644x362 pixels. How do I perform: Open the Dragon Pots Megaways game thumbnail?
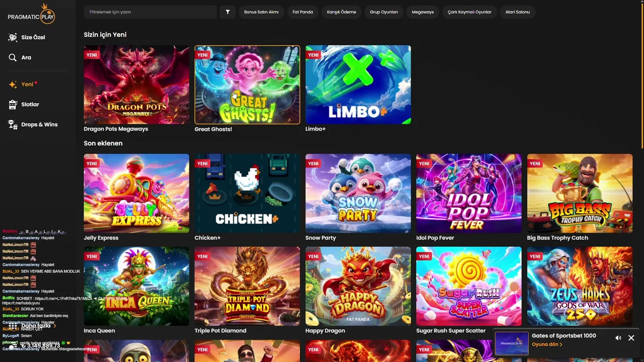pyautogui.click(x=136, y=84)
